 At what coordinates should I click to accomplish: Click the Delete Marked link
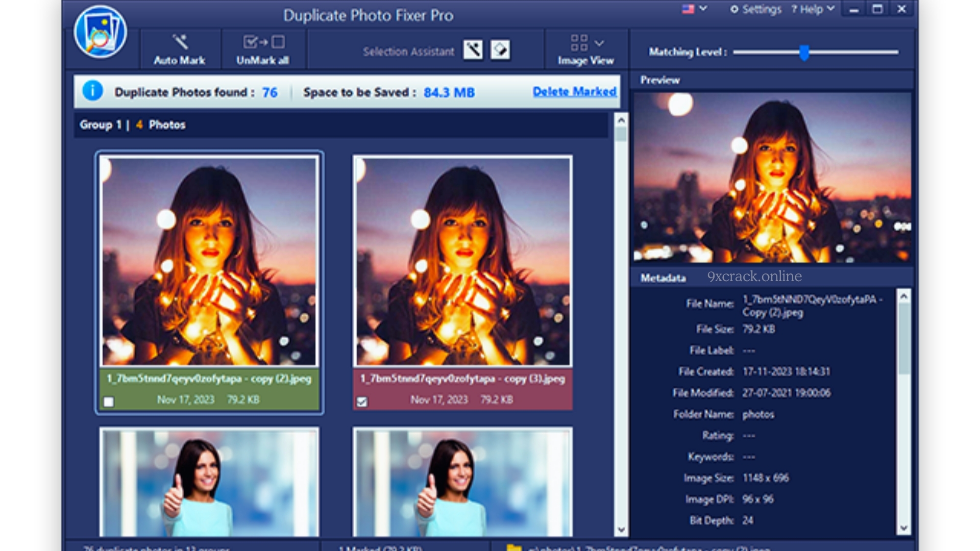tap(575, 92)
